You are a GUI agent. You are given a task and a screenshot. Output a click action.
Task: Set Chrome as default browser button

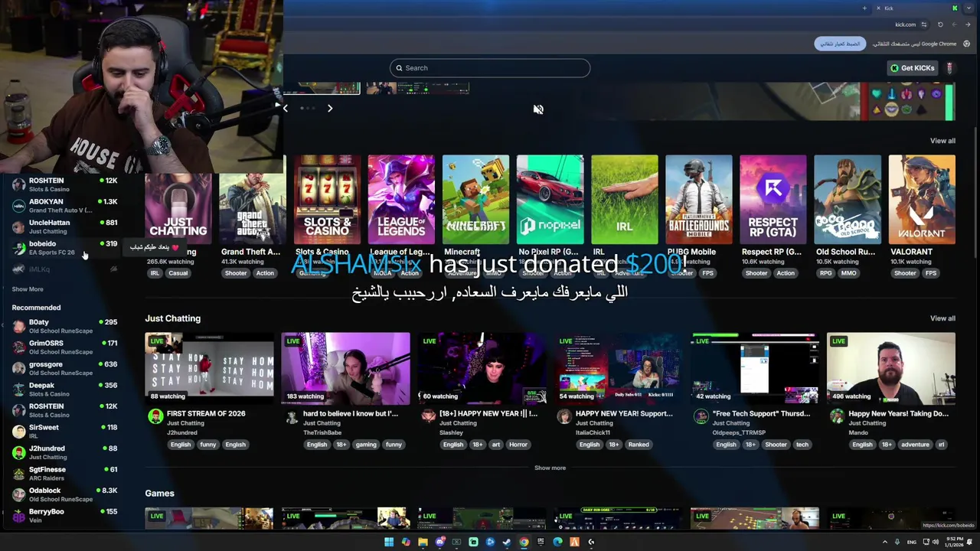point(840,44)
